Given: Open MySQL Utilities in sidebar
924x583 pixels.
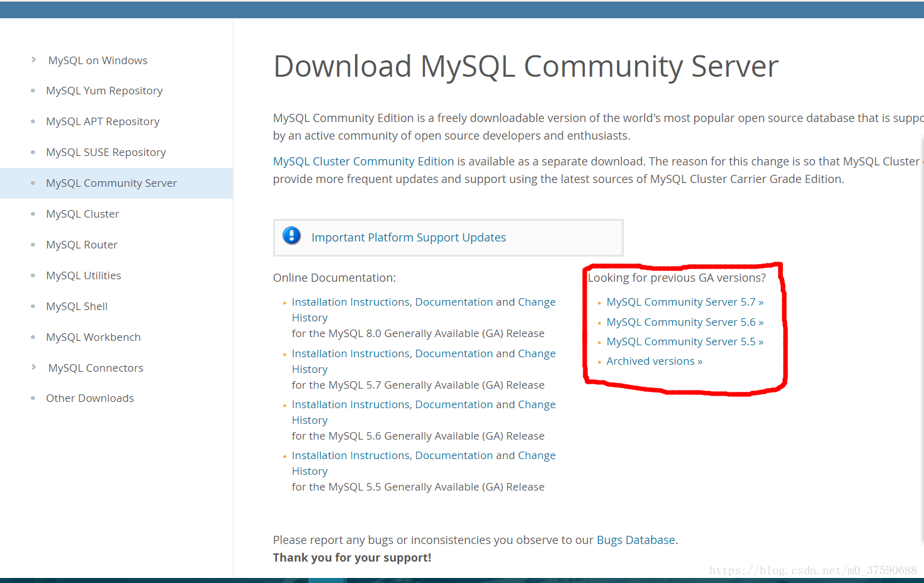Looking at the screenshot, I should pos(84,275).
